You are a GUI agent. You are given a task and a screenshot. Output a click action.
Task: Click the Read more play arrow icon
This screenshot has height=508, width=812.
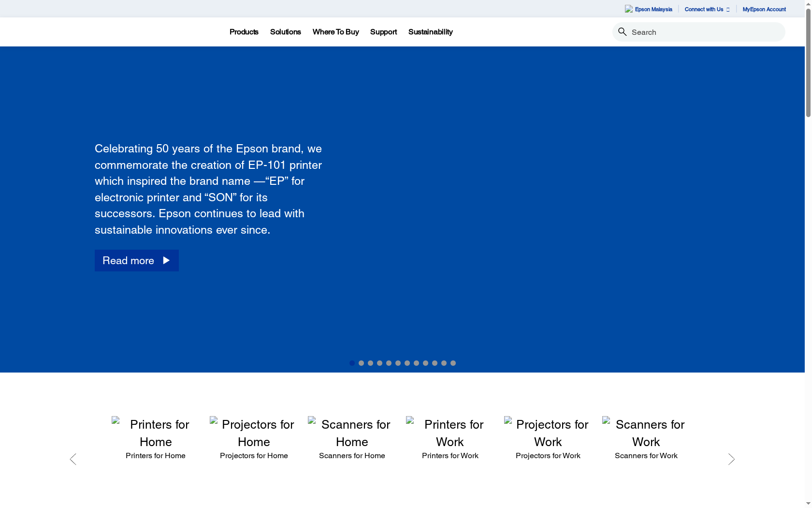[166, 260]
